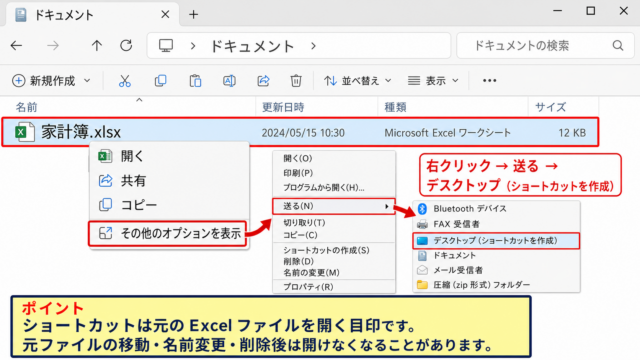Click the date 2024/05/15 10:30
The width and height of the screenshot is (640, 360).
pyautogui.click(x=303, y=133)
